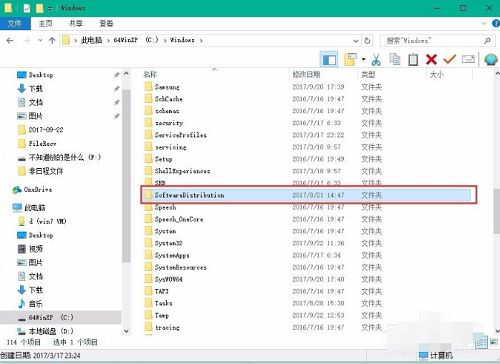Click the paste clipboard icon
This screenshot has height=364, width=500.
click(413, 60)
